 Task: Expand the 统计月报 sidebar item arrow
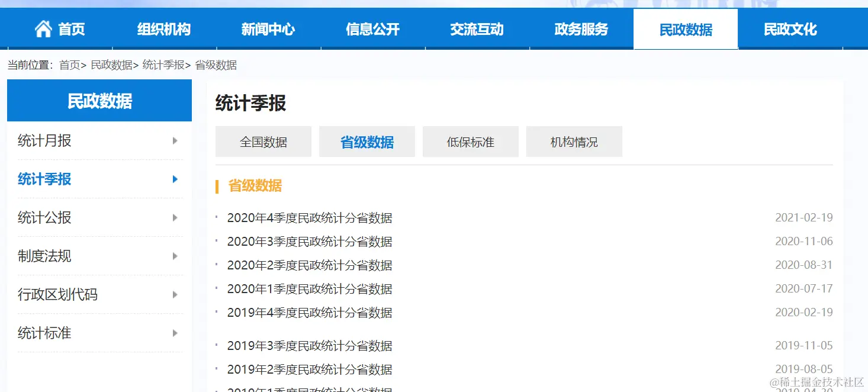click(x=175, y=141)
